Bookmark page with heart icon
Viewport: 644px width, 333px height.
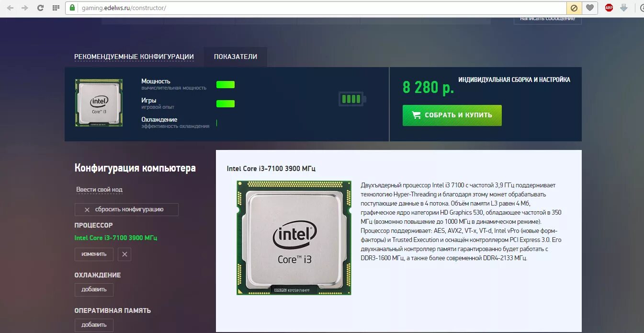pyautogui.click(x=590, y=8)
